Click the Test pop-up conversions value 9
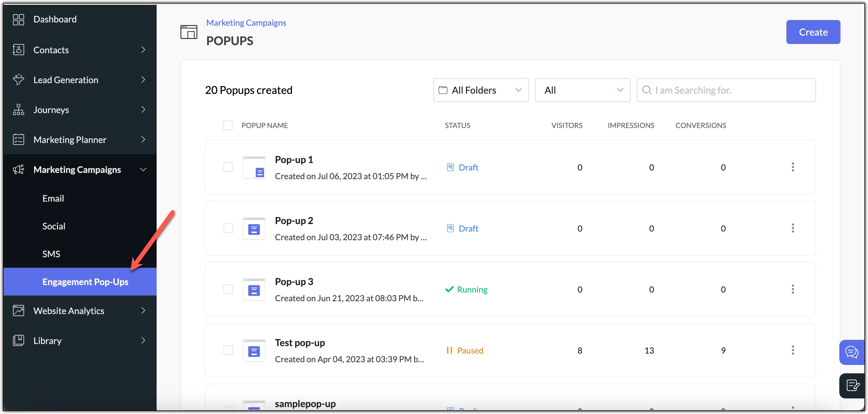This screenshot has height=414, width=868. 723,350
